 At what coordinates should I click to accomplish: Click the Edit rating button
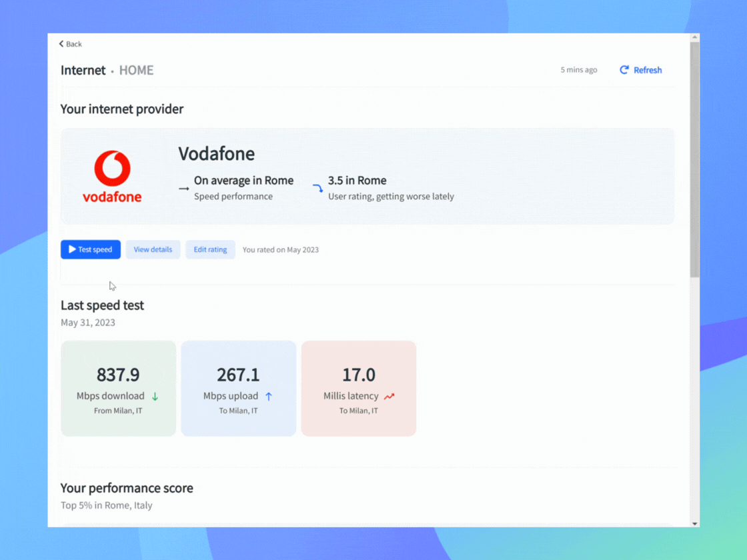coord(210,249)
